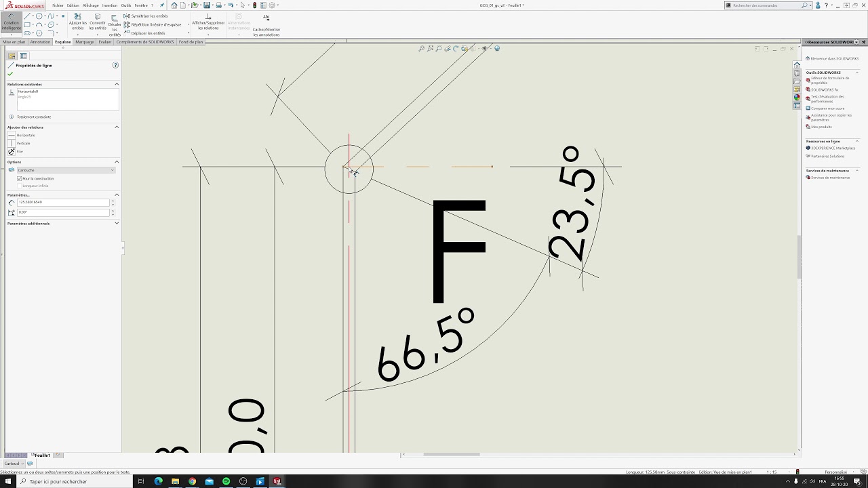
Task: Add Verticale relation
Action: pos(19,143)
